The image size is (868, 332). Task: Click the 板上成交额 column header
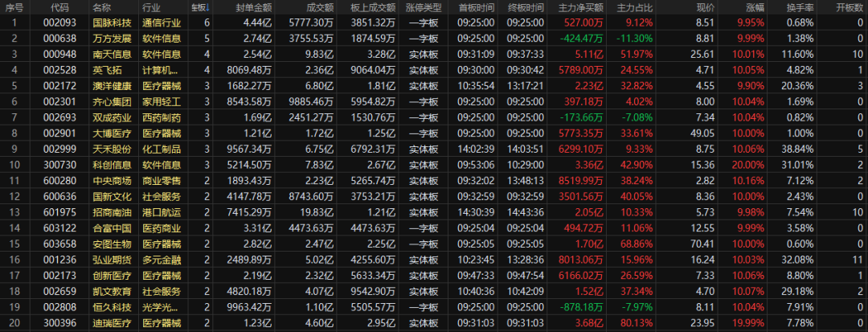pos(374,8)
